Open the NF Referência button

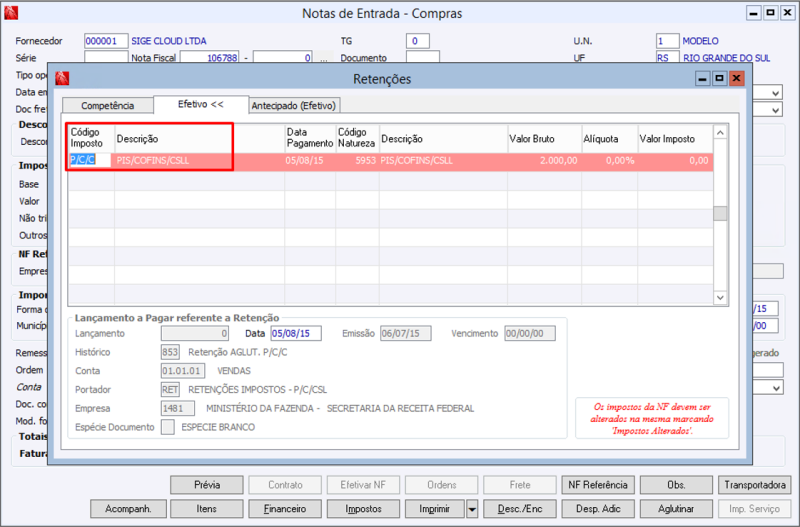pyautogui.click(x=598, y=485)
